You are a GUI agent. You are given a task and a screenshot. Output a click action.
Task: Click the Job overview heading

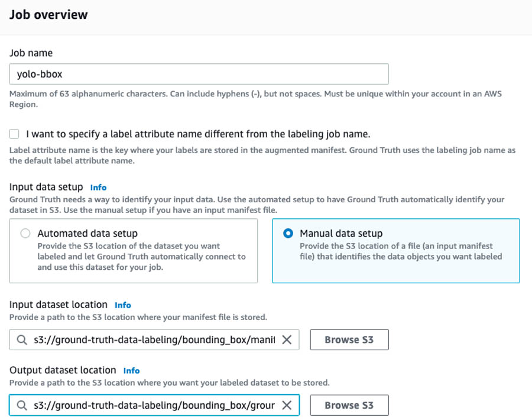click(48, 15)
